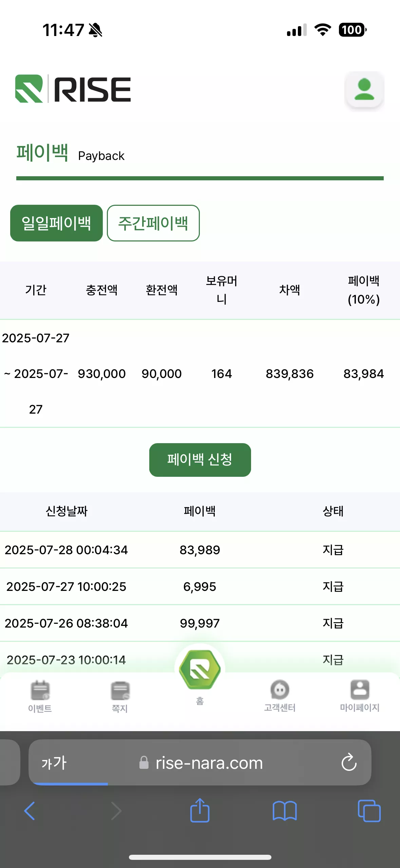Screen dimensions: 400x868
Task: Select the 일일페이백 tab
Action: point(56,223)
